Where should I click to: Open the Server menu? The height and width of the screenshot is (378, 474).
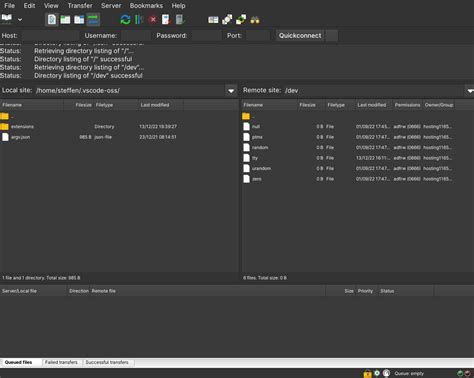click(111, 6)
